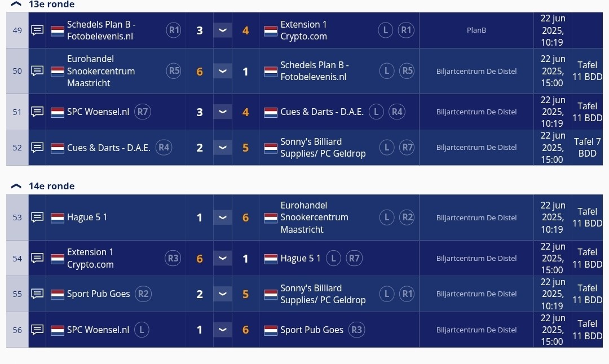
Task: Click the R1 badge next to Schedels Plan B in match 49
Action: tap(174, 30)
